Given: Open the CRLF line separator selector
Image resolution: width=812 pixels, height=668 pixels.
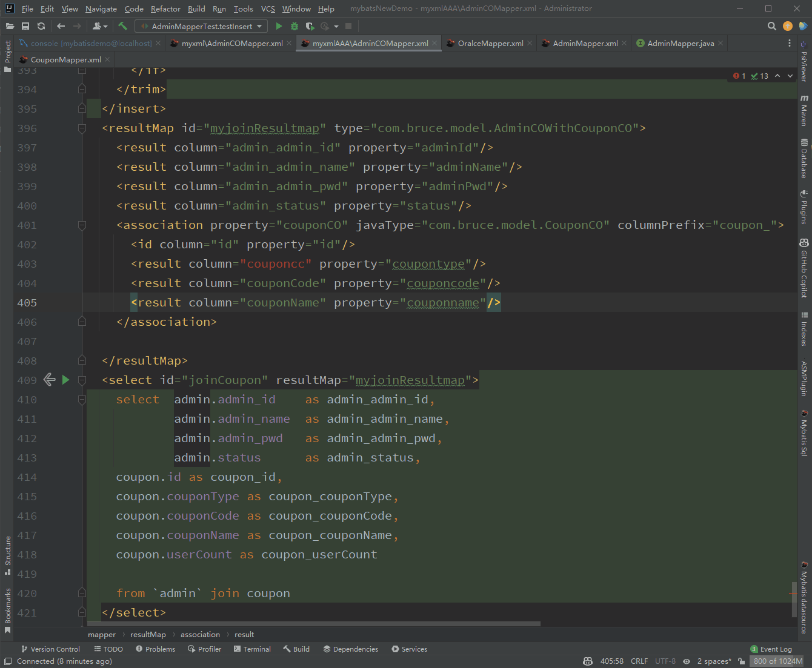Looking at the screenshot, I should coord(639,661).
